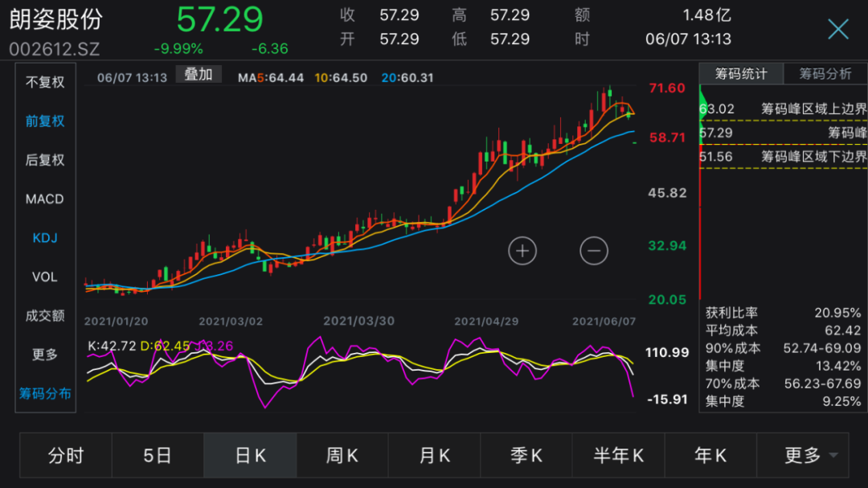This screenshot has width=868, height=488.
Task: Click the 2021/06/07 date marker on timeline
Action: point(604,322)
